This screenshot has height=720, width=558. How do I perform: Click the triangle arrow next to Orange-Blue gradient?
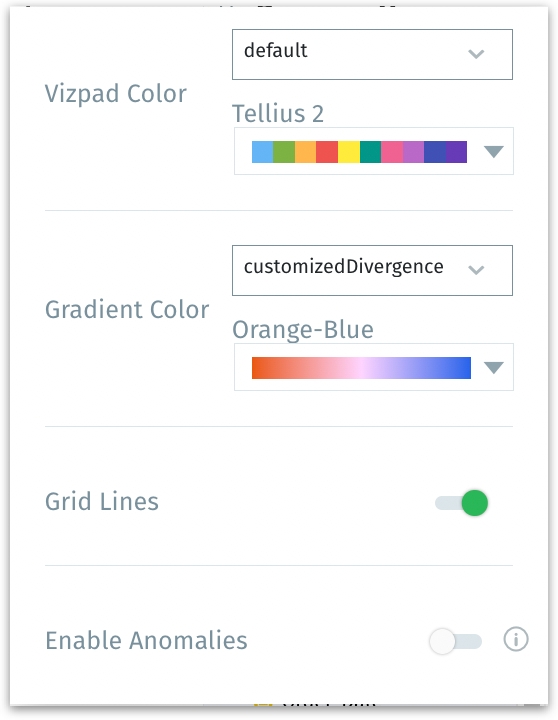coord(494,367)
